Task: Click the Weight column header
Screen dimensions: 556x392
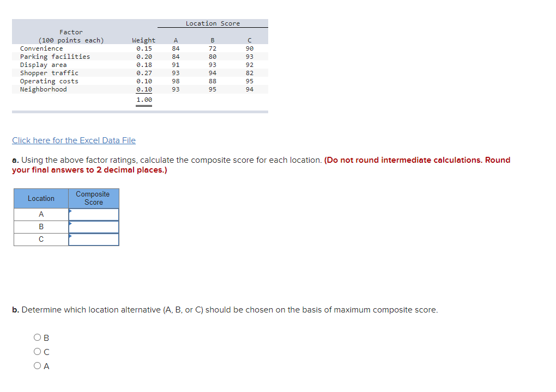Action: tap(144, 40)
